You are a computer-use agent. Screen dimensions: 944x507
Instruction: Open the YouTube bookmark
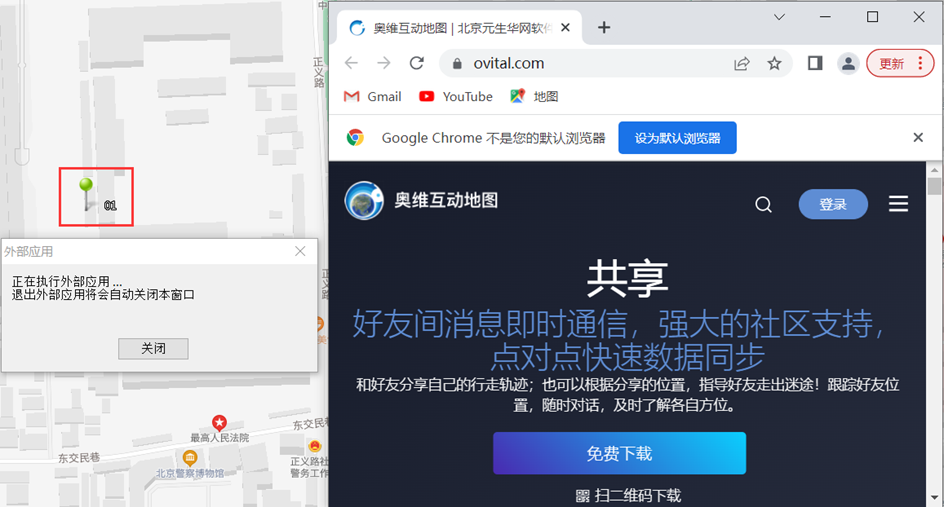456,96
